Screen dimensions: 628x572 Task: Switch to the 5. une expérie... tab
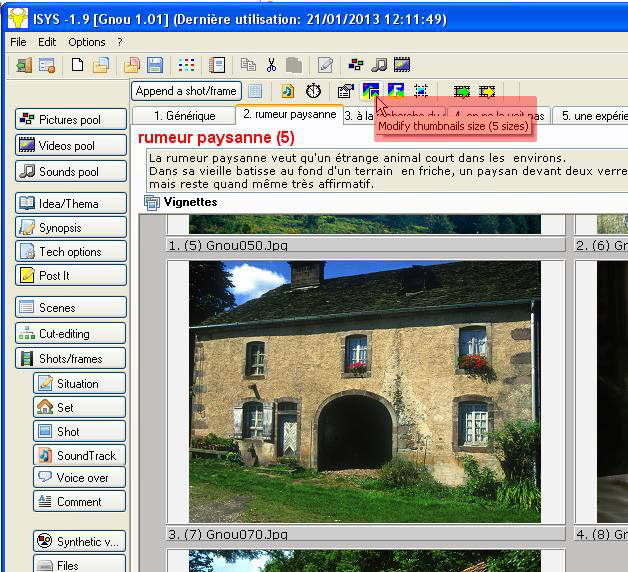[590, 116]
